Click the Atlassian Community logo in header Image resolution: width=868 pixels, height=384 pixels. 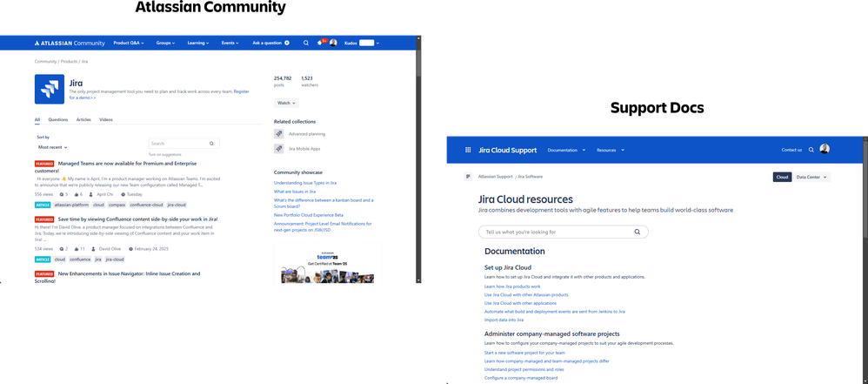70,43
